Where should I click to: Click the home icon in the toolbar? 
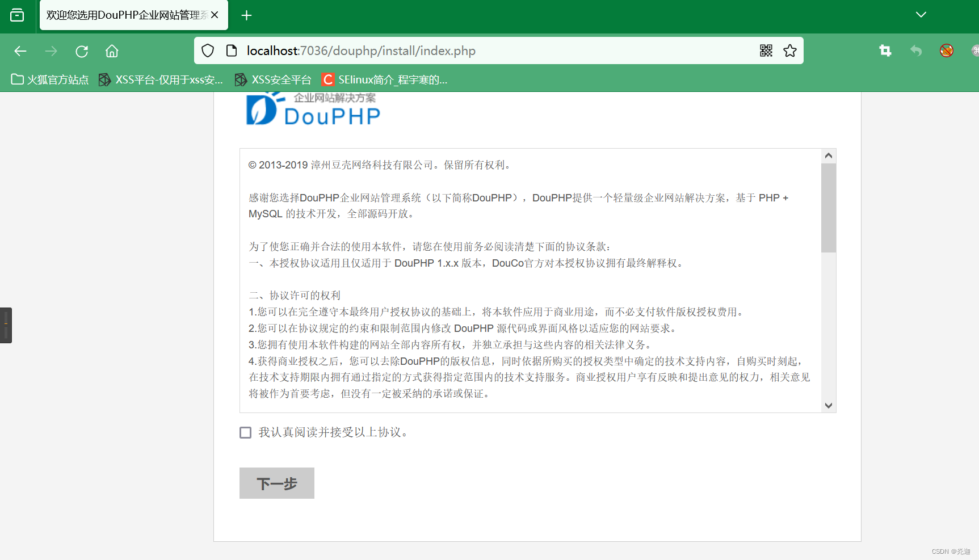tap(111, 51)
